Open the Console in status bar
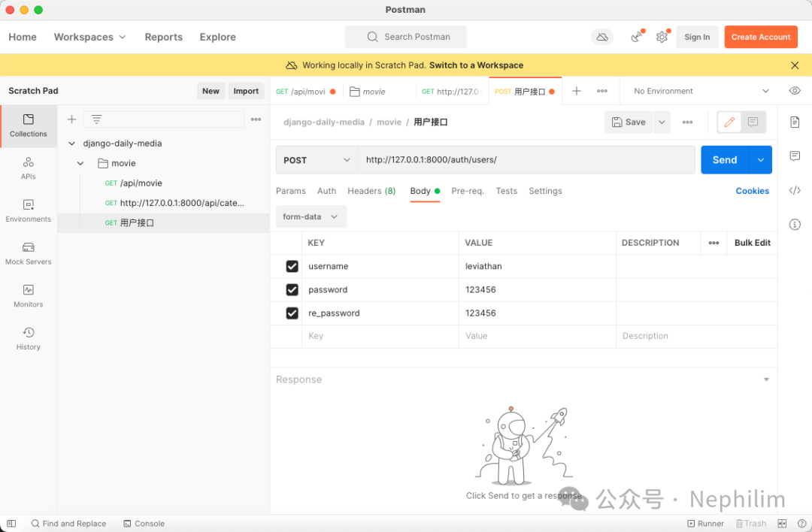Viewport: 812px width, 532px height. (x=144, y=524)
